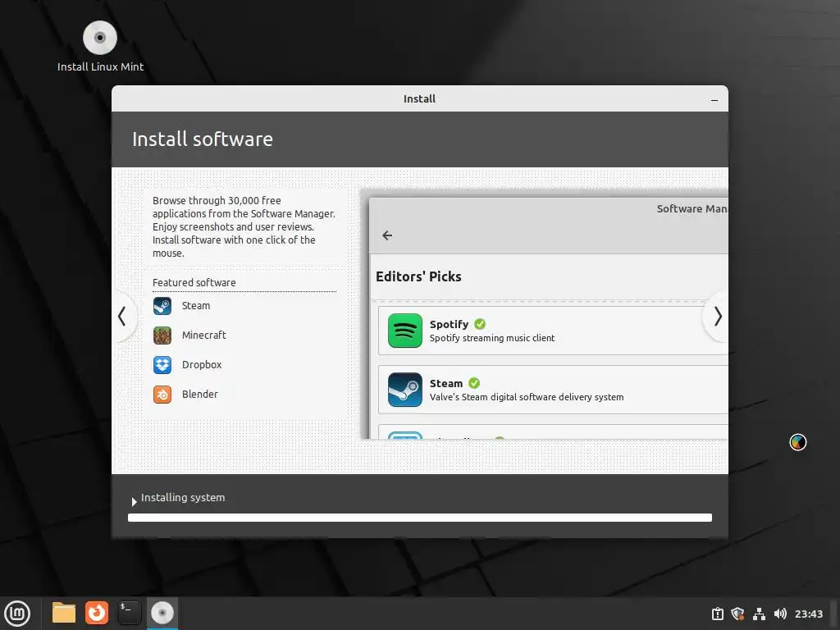Screen dimensions: 840x630
Task: Click the installation progress bar
Action: point(420,518)
